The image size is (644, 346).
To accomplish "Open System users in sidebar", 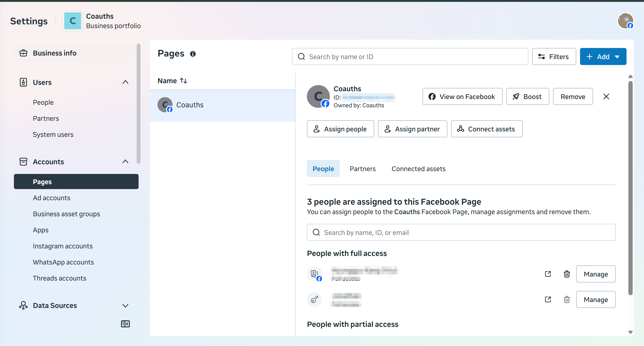I will [x=53, y=134].
